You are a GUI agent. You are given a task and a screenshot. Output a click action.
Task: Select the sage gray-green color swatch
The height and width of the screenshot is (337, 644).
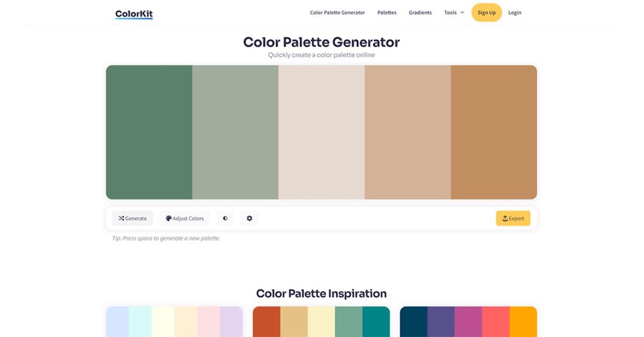(235, 132)
